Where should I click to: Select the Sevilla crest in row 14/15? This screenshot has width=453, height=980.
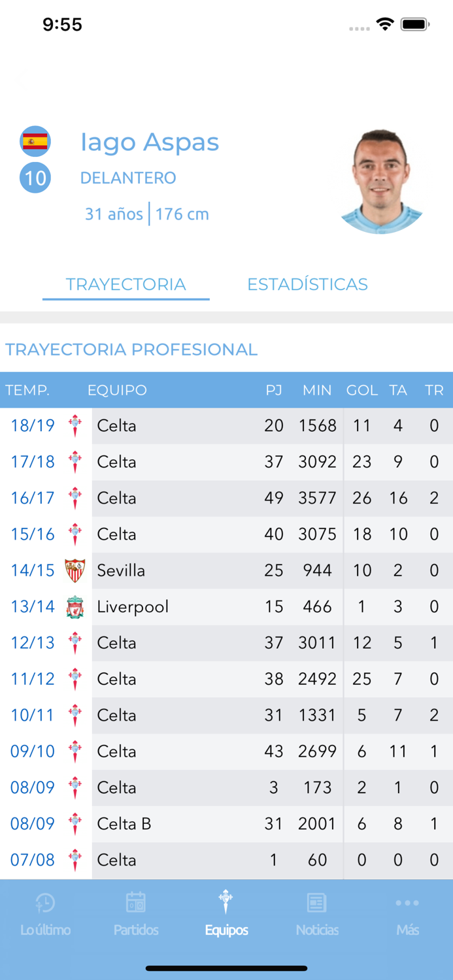[x=75, y=570]
